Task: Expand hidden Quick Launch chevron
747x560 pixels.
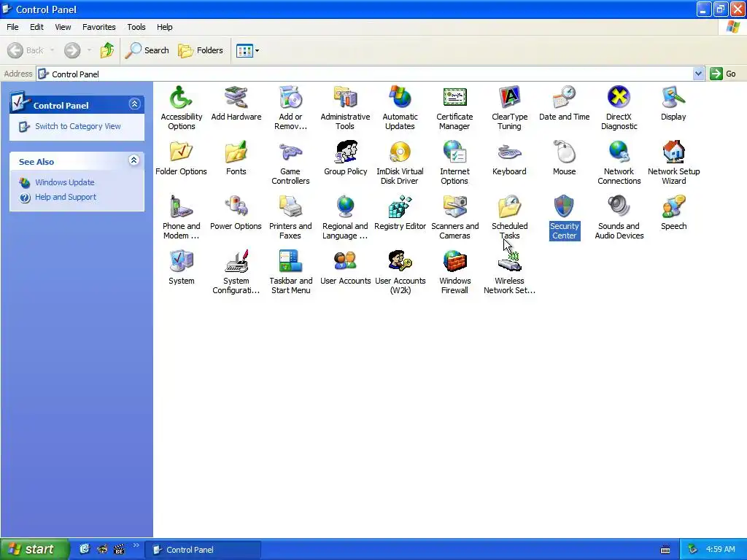Action: (x=136, y=545)
